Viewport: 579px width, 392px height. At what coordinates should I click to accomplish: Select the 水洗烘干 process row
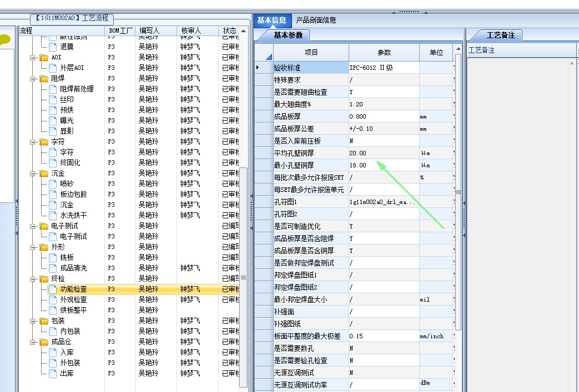click(129, 215)
